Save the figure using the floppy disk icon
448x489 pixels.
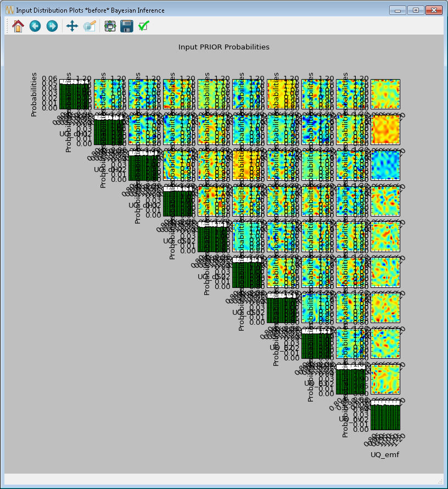click(x=127, y=26)
